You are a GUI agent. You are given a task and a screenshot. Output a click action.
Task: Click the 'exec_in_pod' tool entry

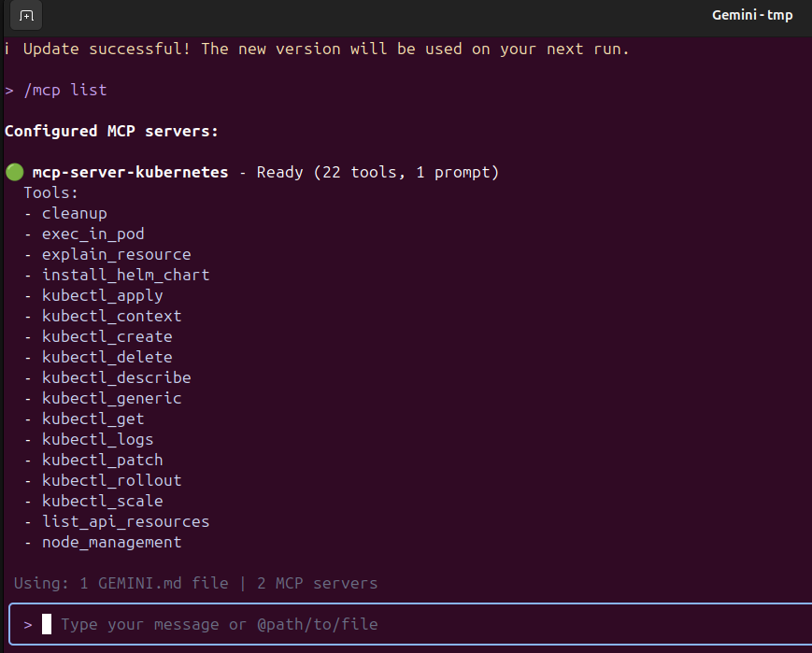click(x=93, y=234)
